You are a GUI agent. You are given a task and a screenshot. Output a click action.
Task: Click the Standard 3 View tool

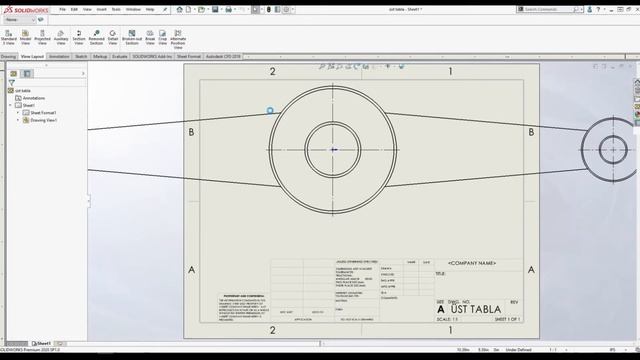(9, 38)
